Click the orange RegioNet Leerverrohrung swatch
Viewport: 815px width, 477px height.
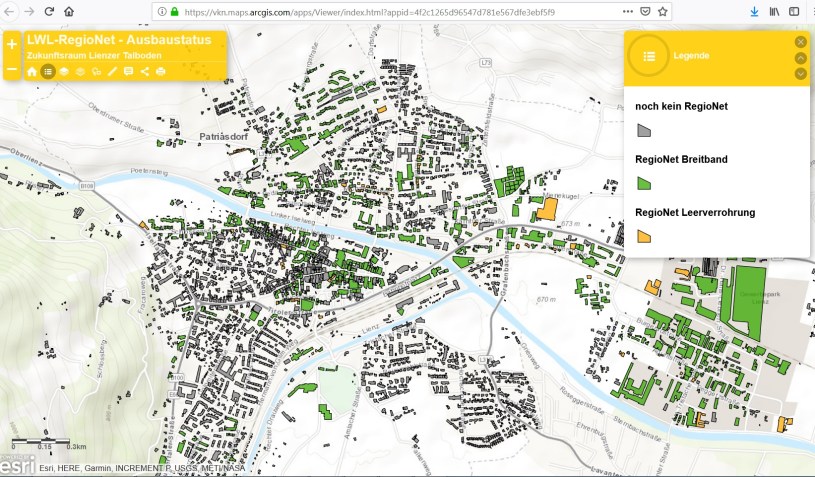coord(644,236)
